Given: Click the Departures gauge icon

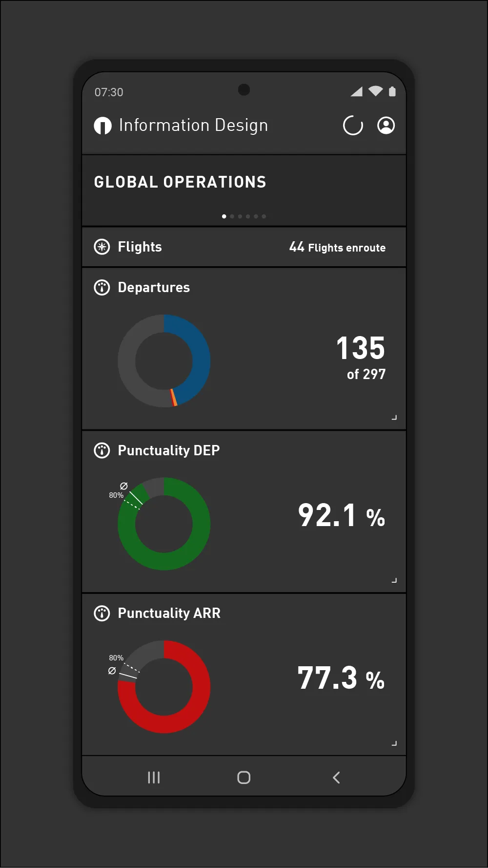Looking at the screenshot, I should click(102, 288).
